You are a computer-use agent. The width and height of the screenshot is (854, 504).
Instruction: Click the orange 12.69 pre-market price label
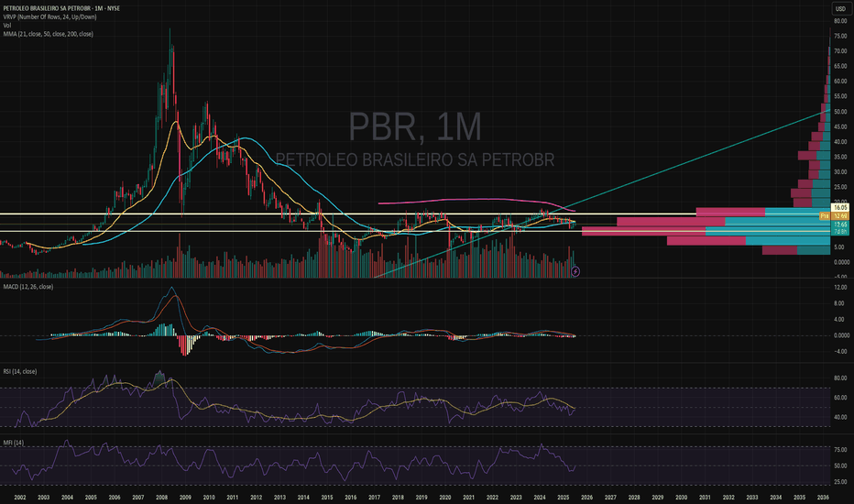pos(840,216)
